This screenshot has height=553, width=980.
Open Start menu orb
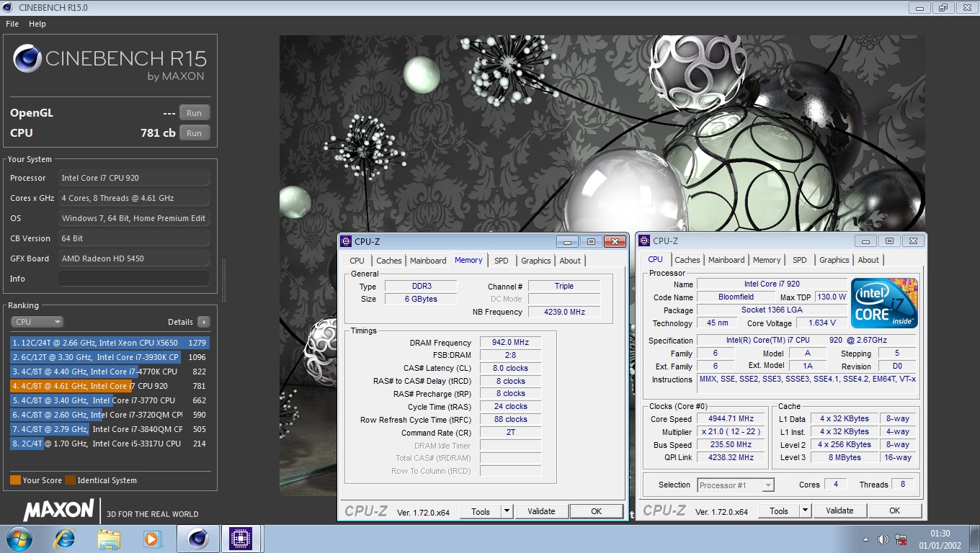[19, 539]
